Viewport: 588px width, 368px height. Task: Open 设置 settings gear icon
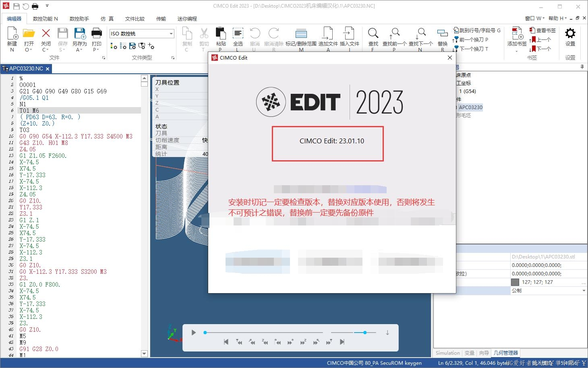[x=570, y=33]
